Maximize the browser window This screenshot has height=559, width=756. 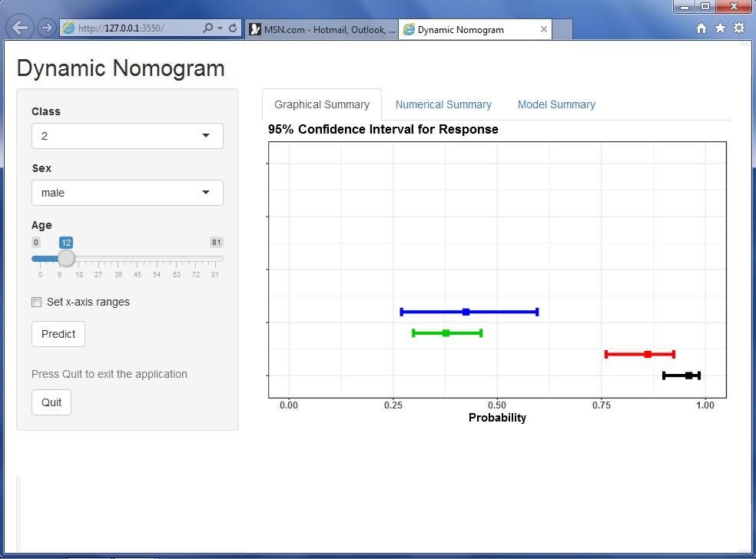[705, 6]
